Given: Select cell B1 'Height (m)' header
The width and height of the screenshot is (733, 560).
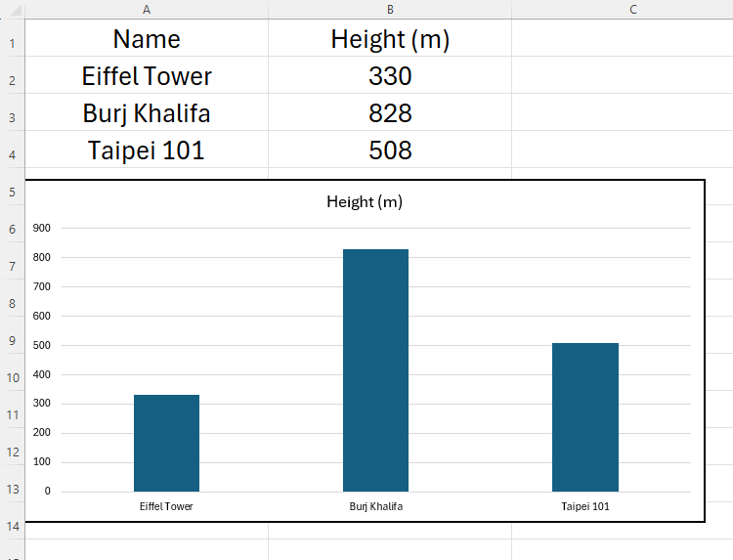Looking at the screenshot, I should (x=390, y=38).
